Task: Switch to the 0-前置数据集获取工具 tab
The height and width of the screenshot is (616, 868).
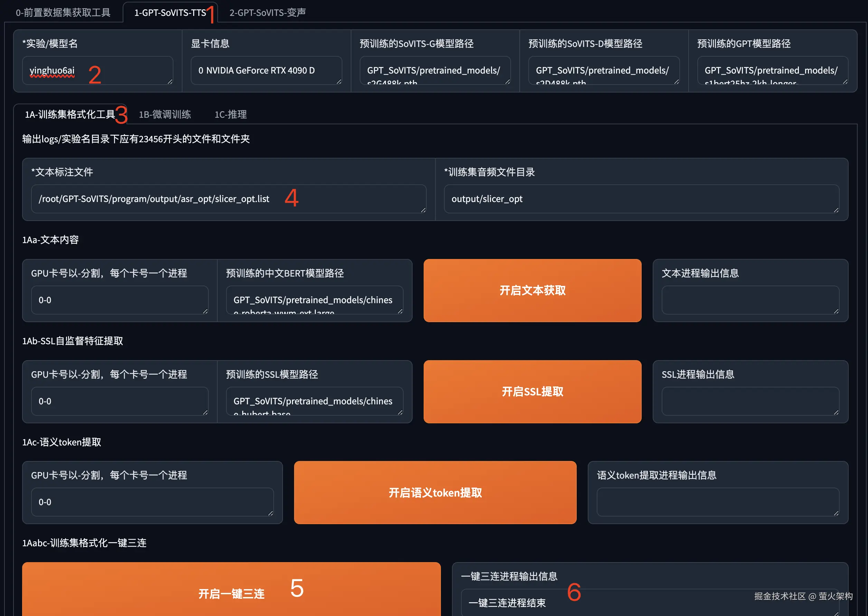Action: pyautogui.click(x=63, y=12)
